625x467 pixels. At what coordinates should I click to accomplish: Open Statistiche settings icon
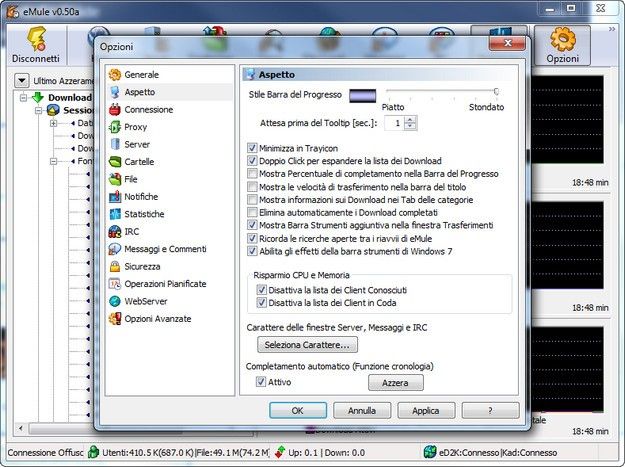(115, 214)
